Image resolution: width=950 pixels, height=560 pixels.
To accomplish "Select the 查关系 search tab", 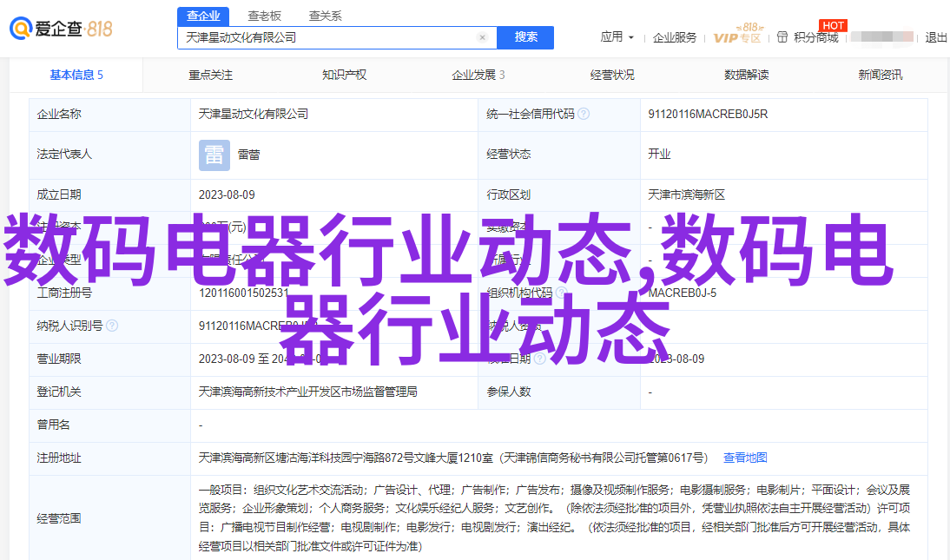I will [x=326, y=16].
